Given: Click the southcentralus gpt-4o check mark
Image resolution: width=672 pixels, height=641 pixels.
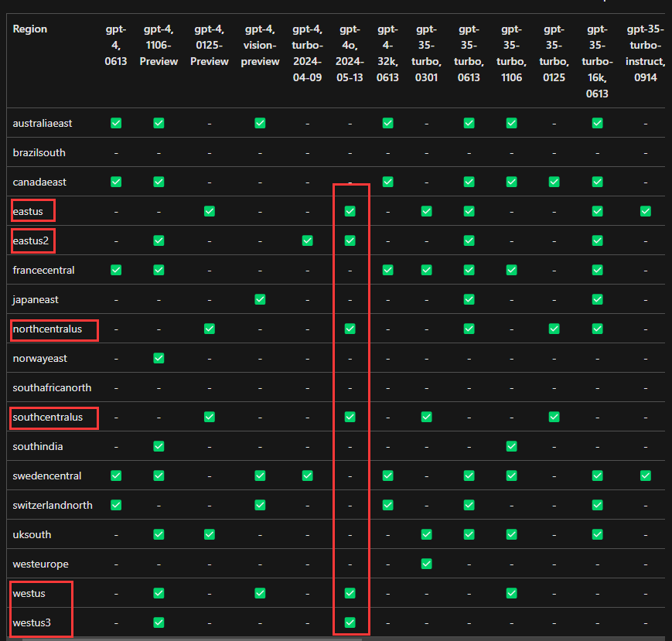Looking at the screenshot, I should (x=350, y=417).
